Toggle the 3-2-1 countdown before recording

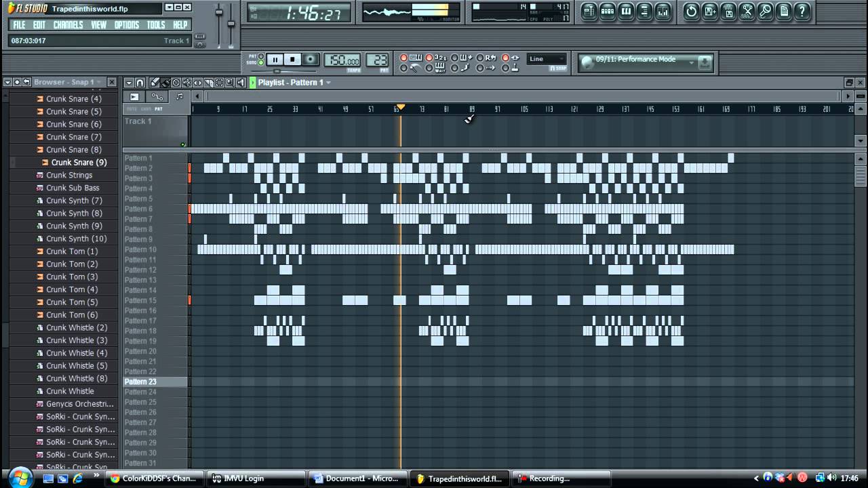429,58
